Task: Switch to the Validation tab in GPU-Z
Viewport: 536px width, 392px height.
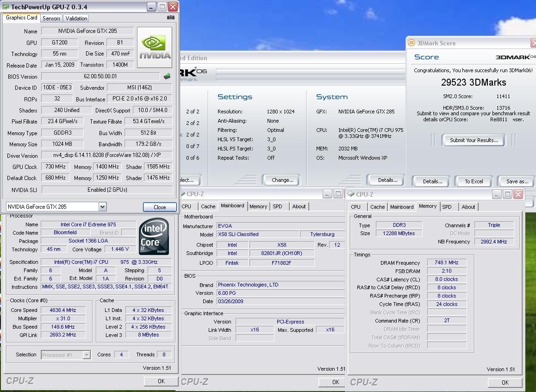Action: (76, 19)
